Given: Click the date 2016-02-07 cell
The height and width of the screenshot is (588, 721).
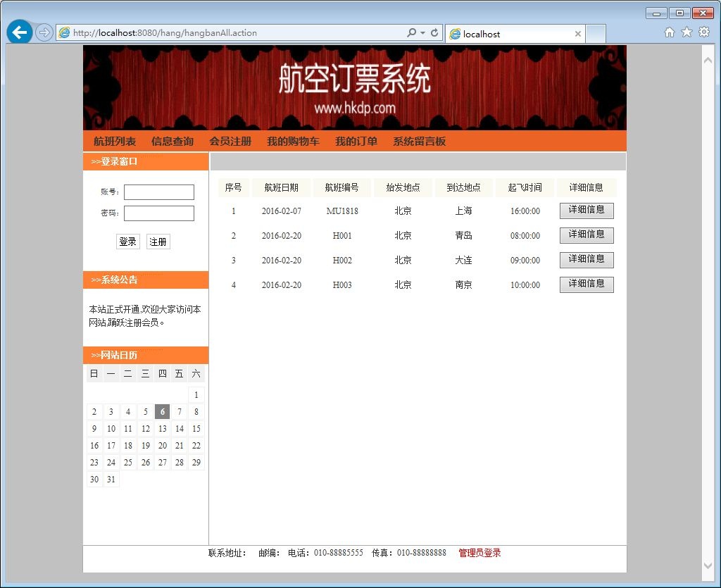Looking at the screenshot, I should (x=282, y=211).
